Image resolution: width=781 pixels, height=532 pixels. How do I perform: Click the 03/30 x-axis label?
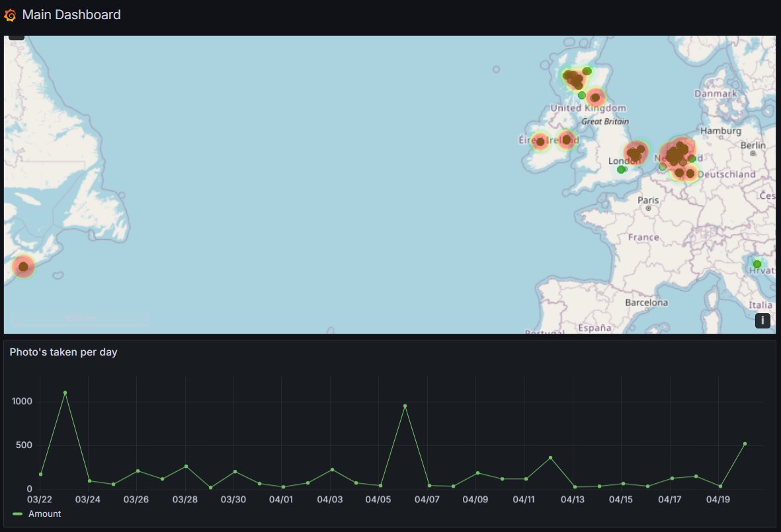[233, 499]
